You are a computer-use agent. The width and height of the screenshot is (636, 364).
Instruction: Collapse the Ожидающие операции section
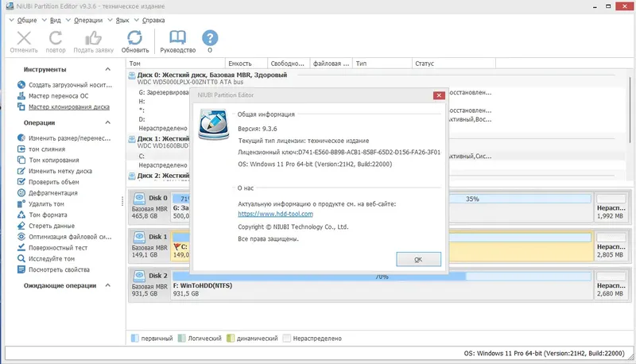click(x=108, y=285)
